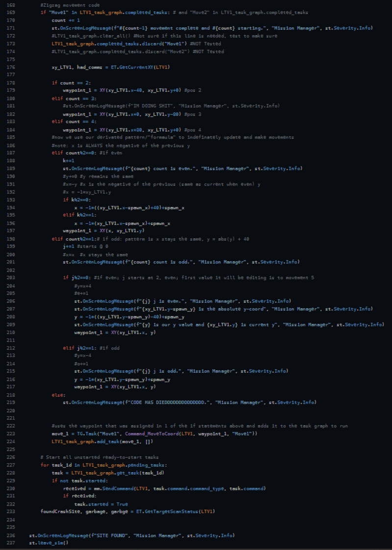The width and height of the screenshot is (392, 550).
Task: Click the 'movement complete and' log message line
Action: click(212, 28)
